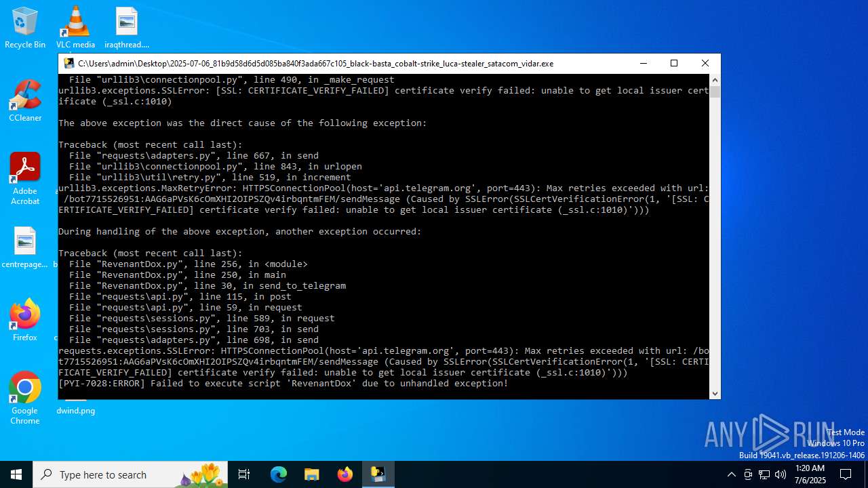Click the line 'RevenantDox.py, line 256, in <module>'
This screenshot has height=488, width=868.
click(189, 264)
